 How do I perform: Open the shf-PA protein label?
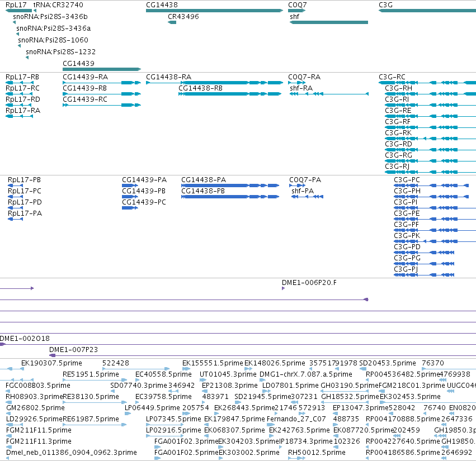click(x=303, y=191)
